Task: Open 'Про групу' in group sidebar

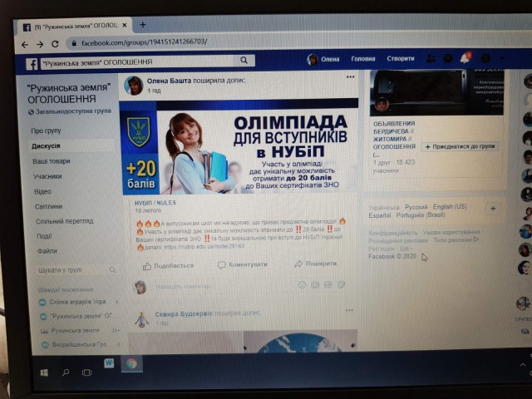Action: (47, 131)
